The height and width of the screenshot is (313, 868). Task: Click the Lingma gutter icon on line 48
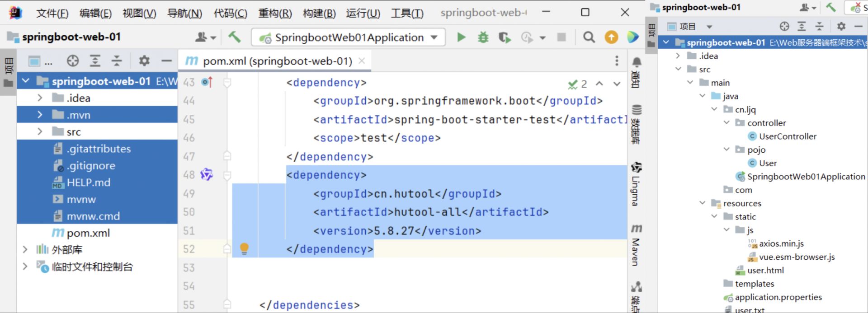(207, 174)
